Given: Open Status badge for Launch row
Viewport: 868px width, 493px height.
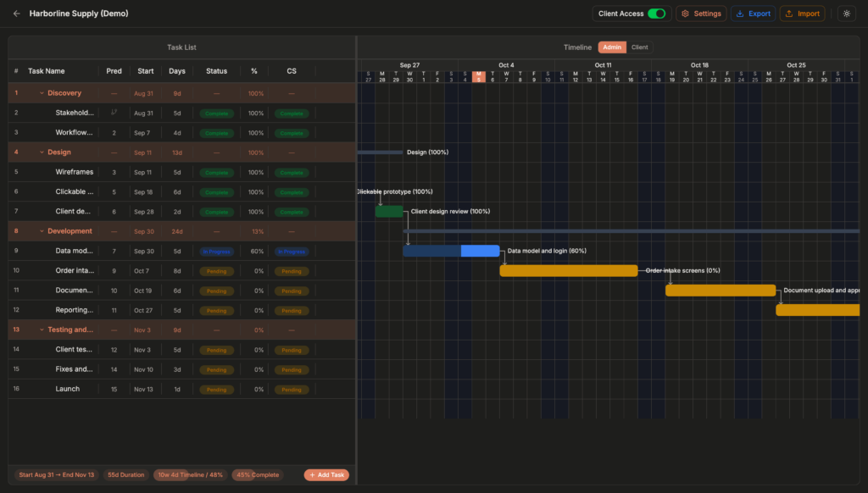Looking at the screenshot, I should (216, 390).
